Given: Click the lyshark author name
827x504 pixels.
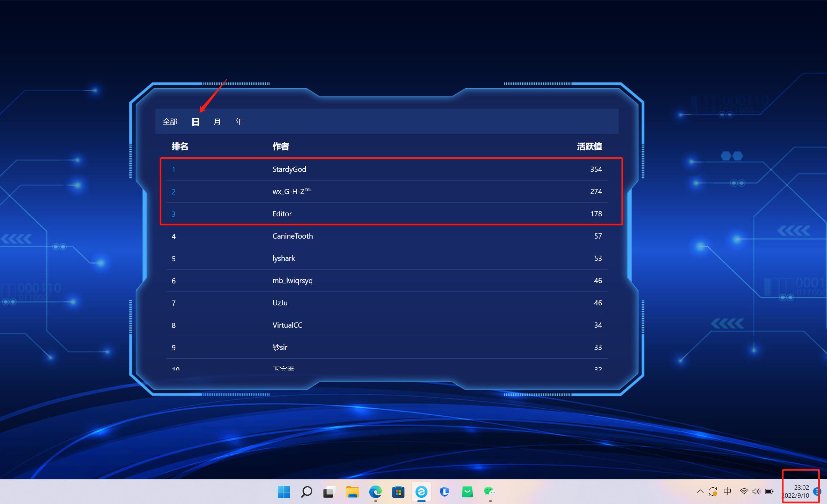Looking at the screenshot, I should click(x=283, y=258).
